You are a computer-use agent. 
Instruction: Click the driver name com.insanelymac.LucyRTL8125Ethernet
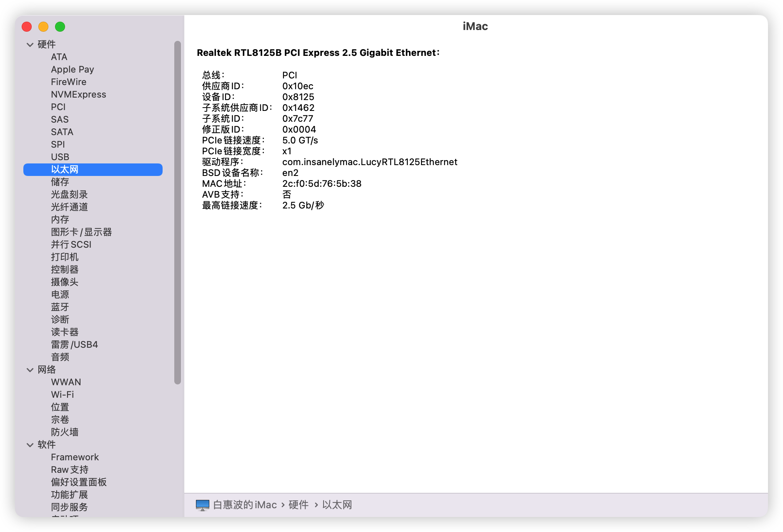tap(370, 162)
